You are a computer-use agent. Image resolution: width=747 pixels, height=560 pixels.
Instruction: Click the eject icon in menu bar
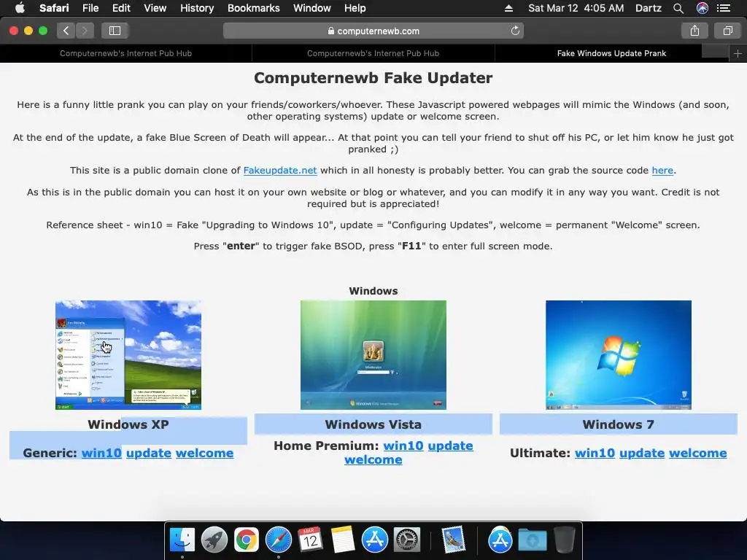click(x=508, y=8)
